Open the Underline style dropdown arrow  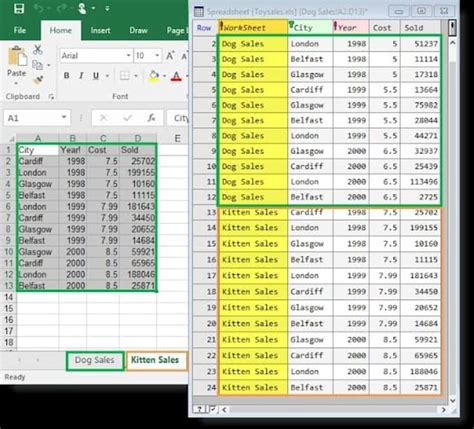pos(107,76)
